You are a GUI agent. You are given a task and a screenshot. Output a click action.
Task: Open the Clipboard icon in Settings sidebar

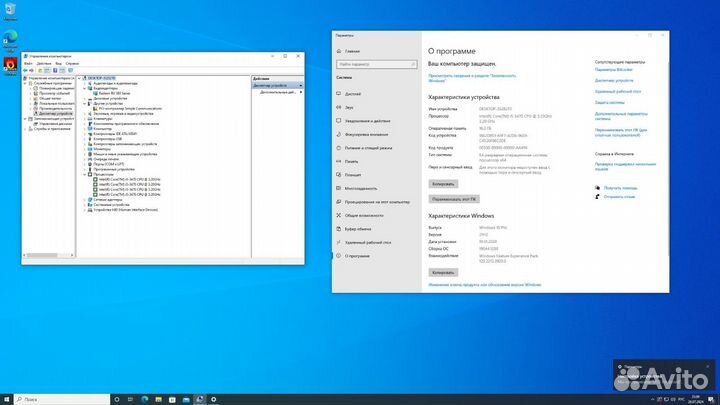(x=338, y=229)
